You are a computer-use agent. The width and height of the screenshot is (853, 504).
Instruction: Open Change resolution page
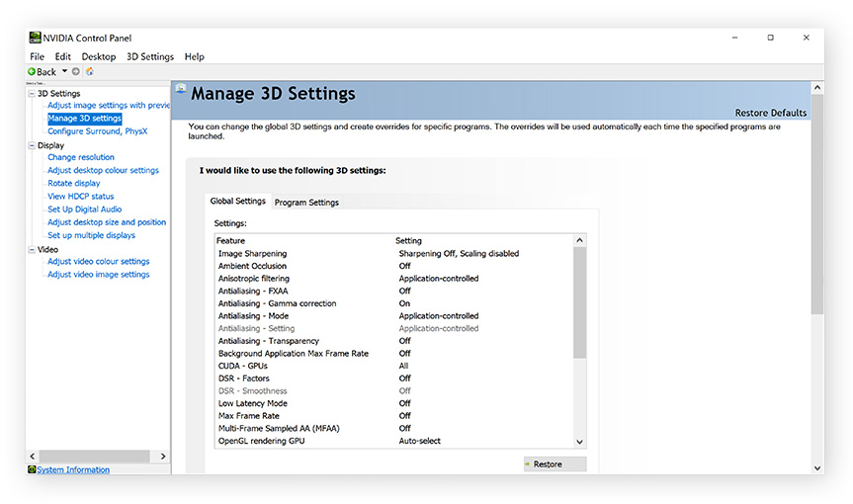(81, 157)
